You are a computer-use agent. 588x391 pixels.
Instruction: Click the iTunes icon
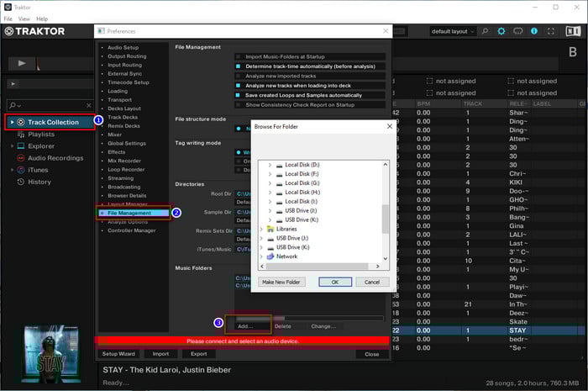point(21,170)
